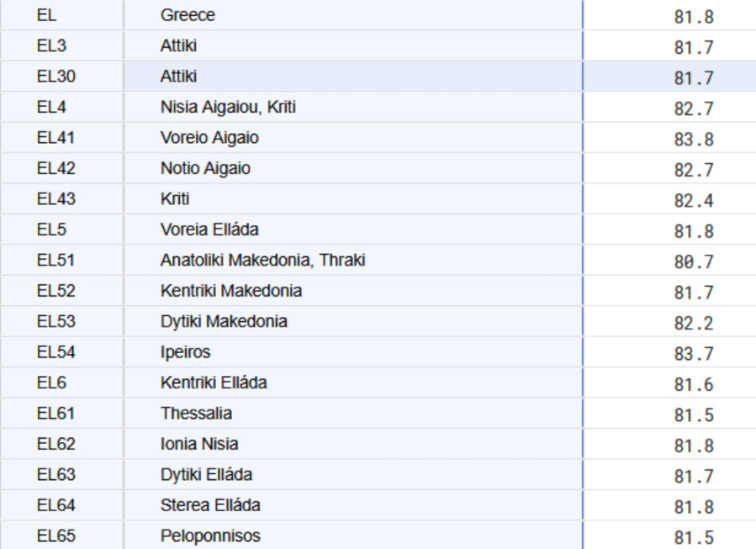Select the Peloponnisos region name
The height and width of the screenshot is (549, 756).
pos(210,536)
